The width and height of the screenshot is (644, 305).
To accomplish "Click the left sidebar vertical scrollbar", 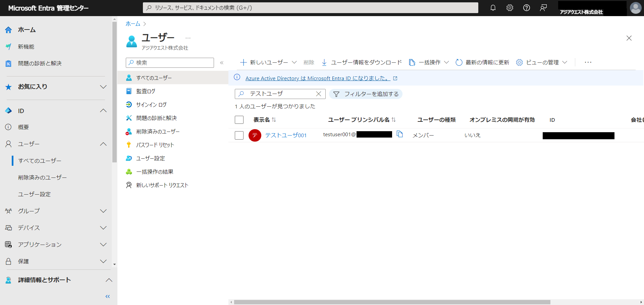I will click(x=114, y=92).
